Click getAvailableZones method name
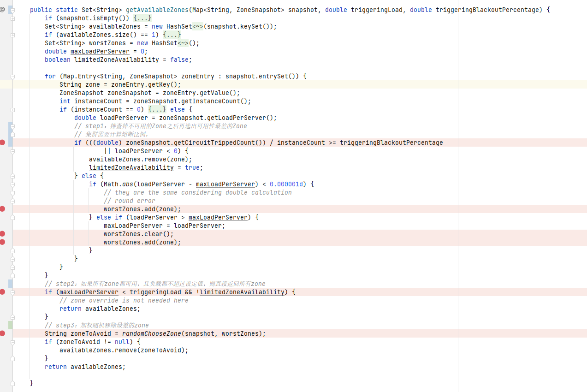Viewport: 587px width, 392px height. click(x=157, y=10)
